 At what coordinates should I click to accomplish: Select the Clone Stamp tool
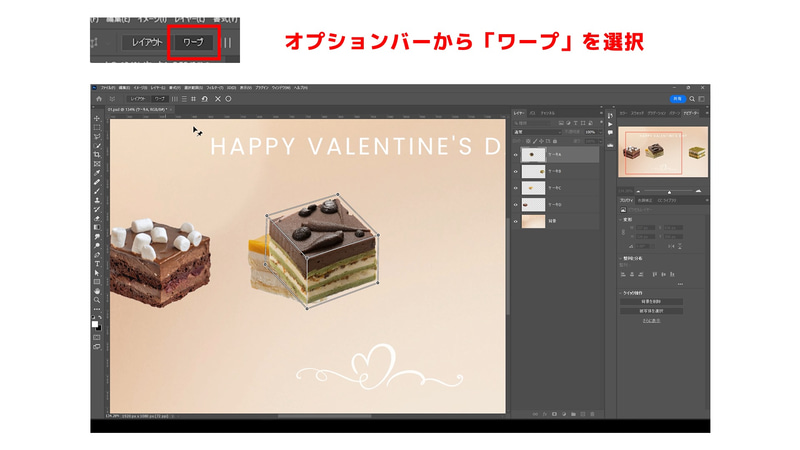pos(97,200)
